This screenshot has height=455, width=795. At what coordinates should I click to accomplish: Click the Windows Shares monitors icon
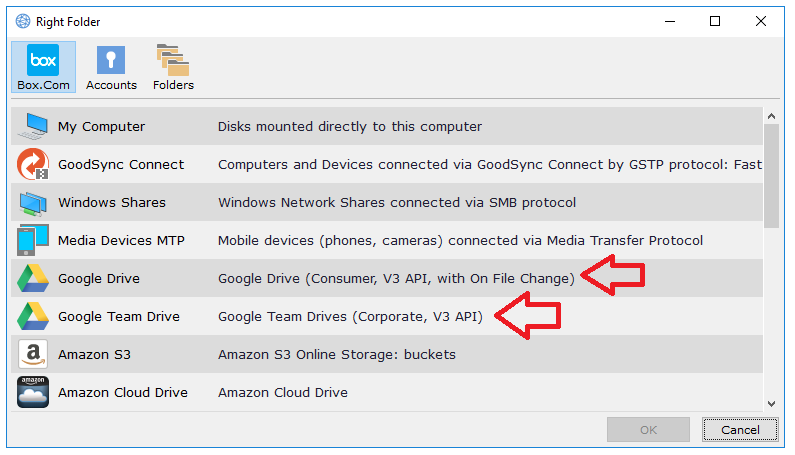click(33, 203)
